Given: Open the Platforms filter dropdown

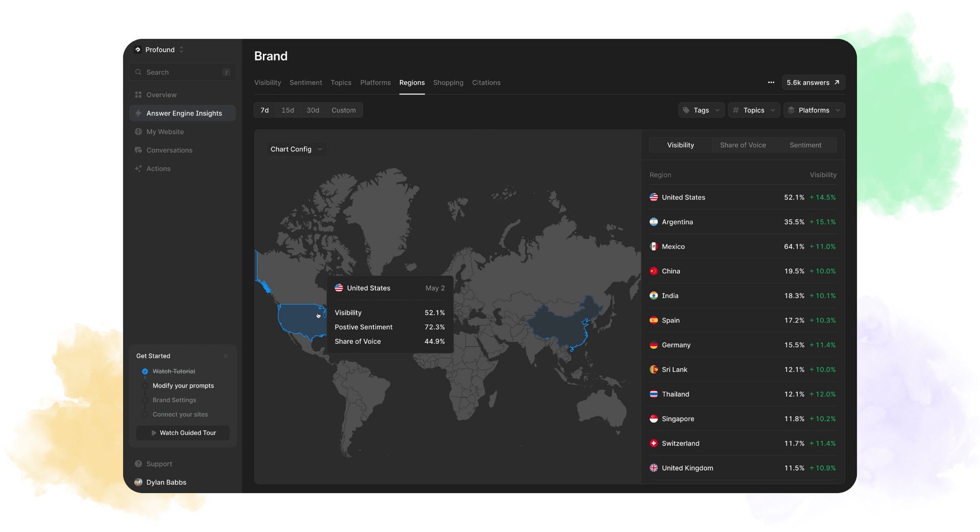Looking at the screenshot, I should pos(814,110).
